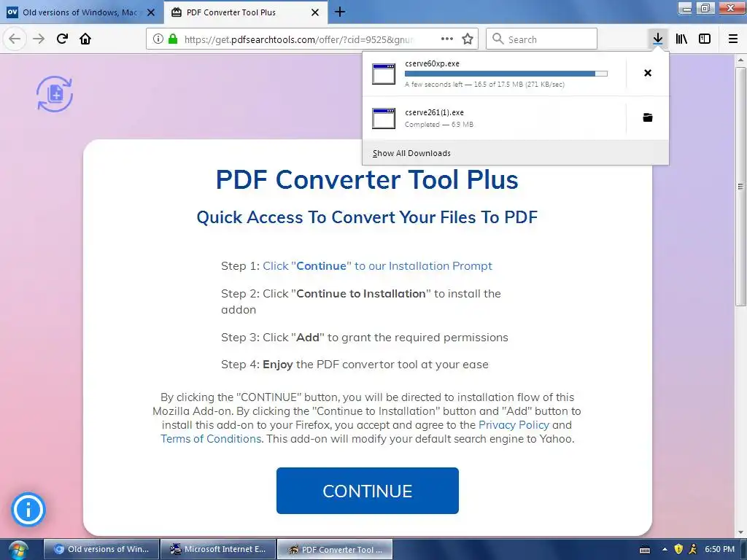Go forward with the forward arrow

coord(39,39)
